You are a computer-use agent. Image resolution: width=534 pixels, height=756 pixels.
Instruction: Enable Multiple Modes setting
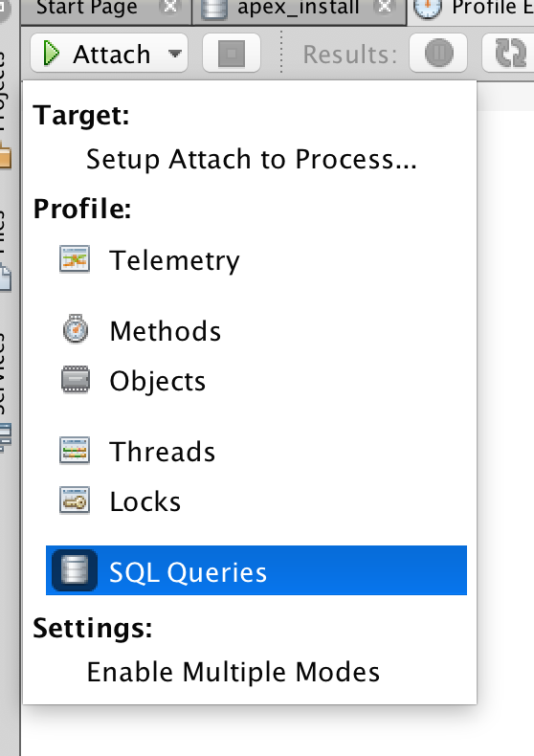tap(234, 672)
